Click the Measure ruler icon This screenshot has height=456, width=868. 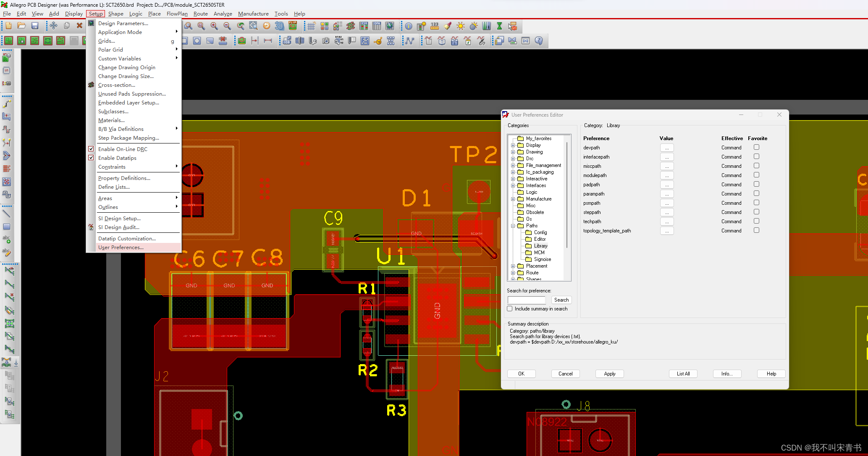(435, 26)
